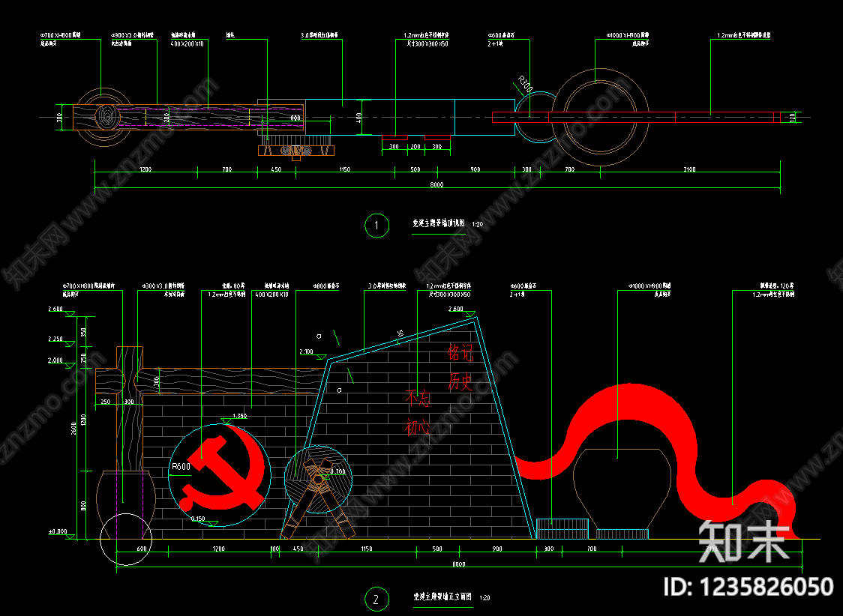Viewport: 843px width, 616px height.
Task: Click the R600 radius label
Action: coord(181,466)
